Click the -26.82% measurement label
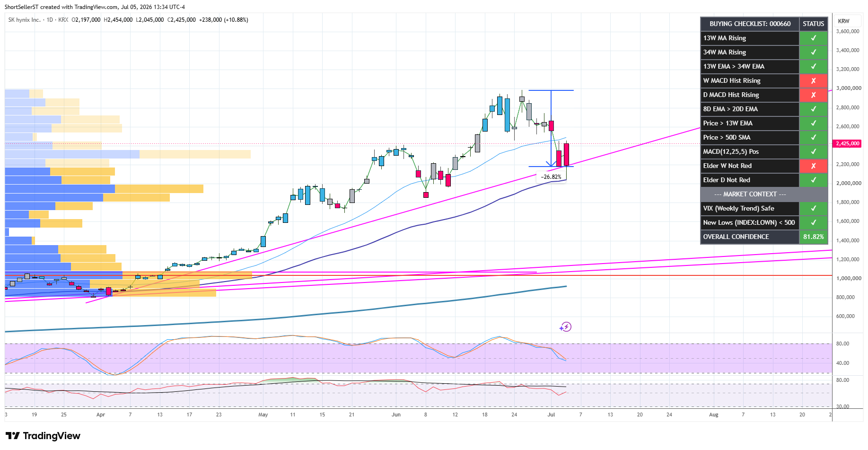Screen dimensions: 868x450 click(x=551, y=177)
